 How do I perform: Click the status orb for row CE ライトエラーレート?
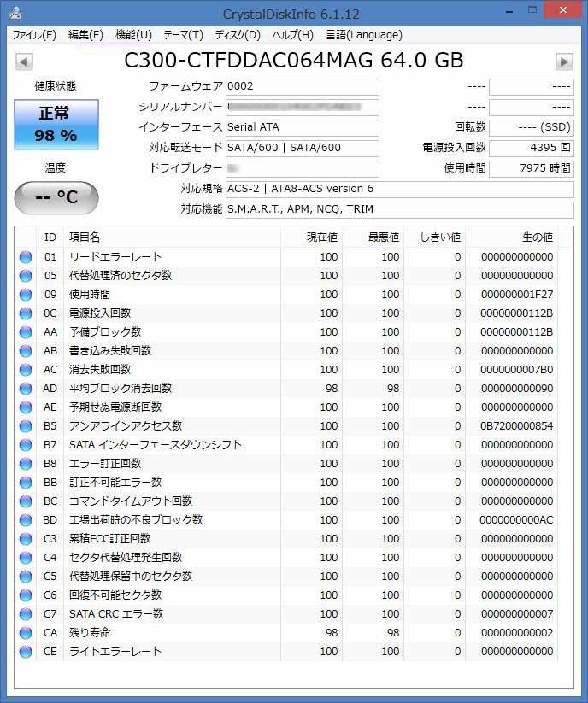click(26, 652)
